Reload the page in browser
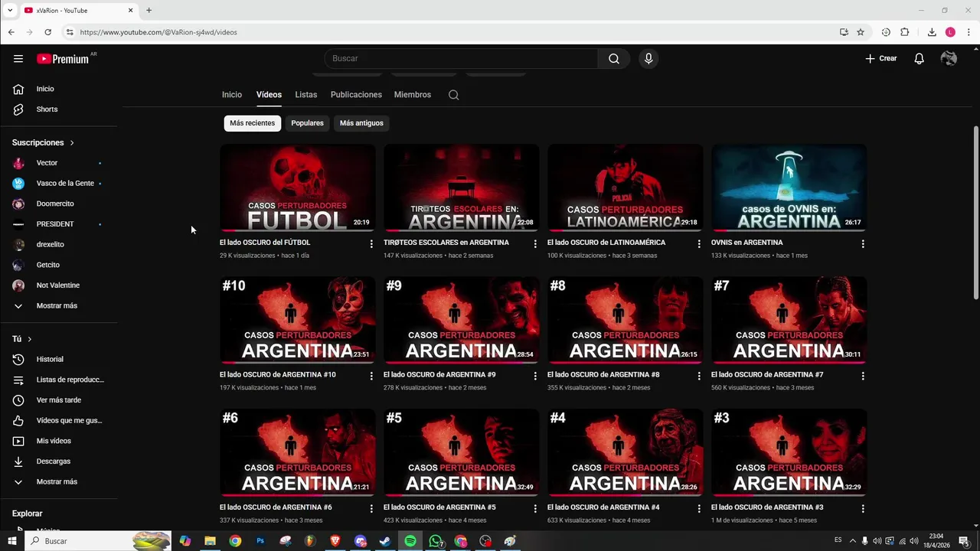Screen dimensions: 980x551 tap(47, 32)
